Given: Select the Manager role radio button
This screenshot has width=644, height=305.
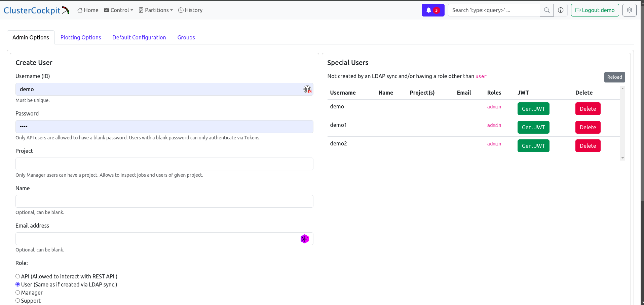Looking at the screenshot, I should [18, 293].
